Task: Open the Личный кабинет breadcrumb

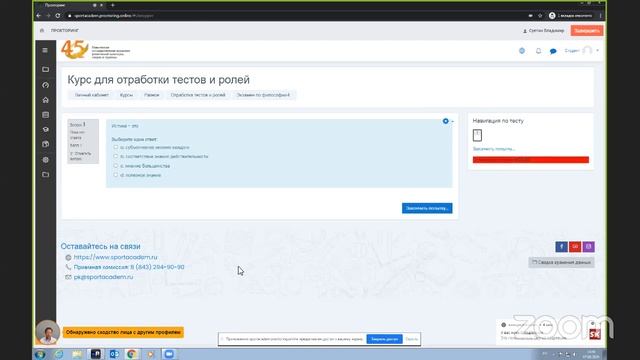Action: coord(91,95)
